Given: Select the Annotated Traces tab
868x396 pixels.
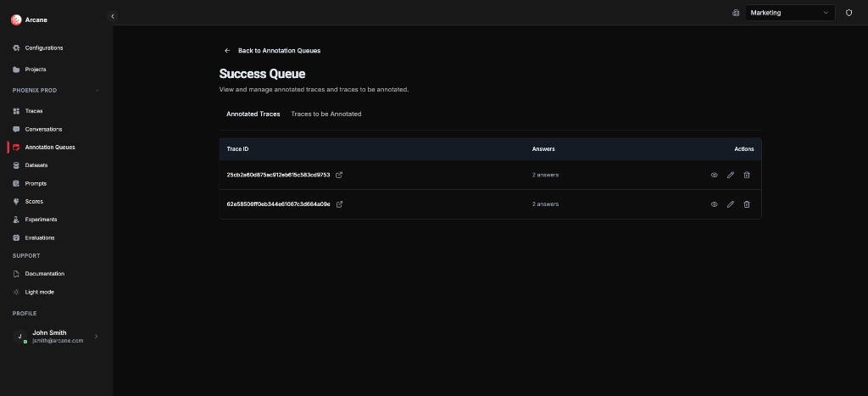Looking at the screenshot, I should [253, 114].
